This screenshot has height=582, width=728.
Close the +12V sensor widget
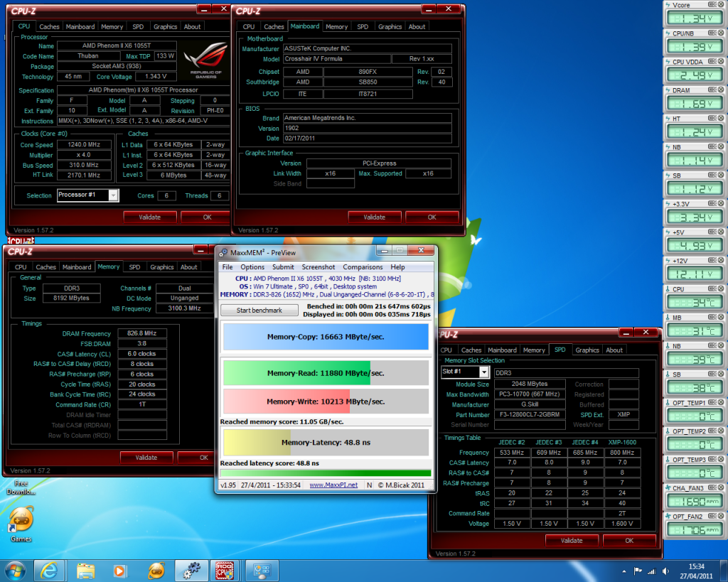721,260
